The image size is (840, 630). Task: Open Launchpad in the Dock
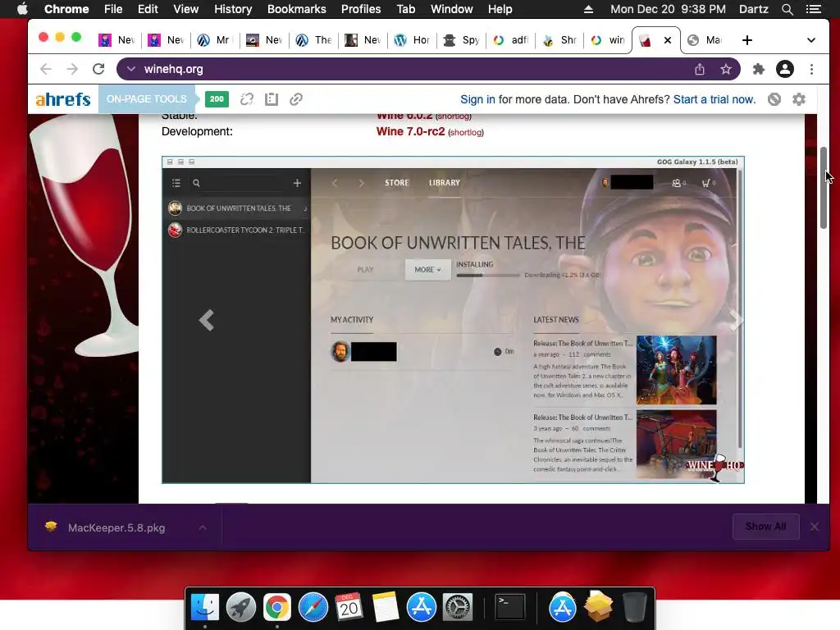[241, 608]
